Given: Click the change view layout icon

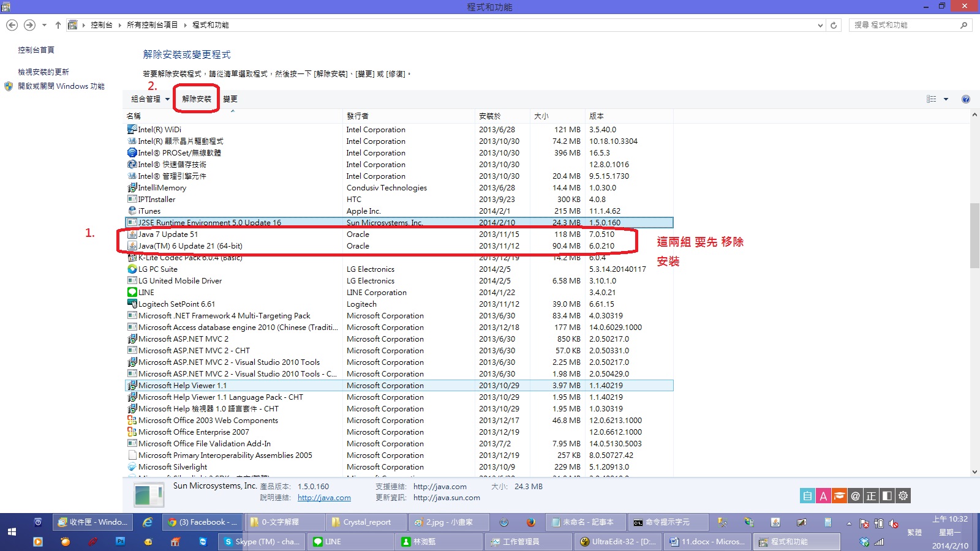Looking at the screenshot, I should coord(932,99).
